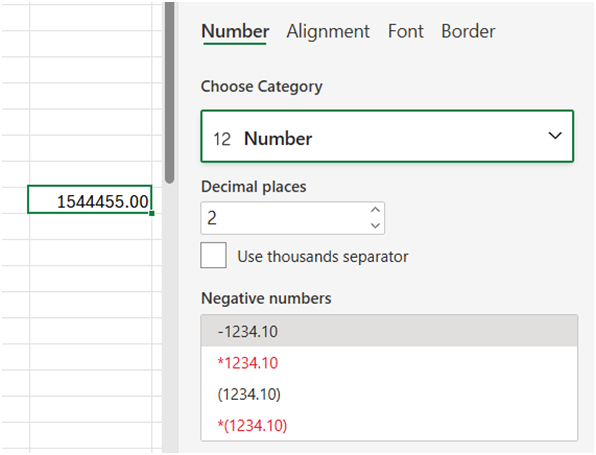The height and width of the screenshot is (455, 596).
Task: Select the Number tab
Action: 235,31
